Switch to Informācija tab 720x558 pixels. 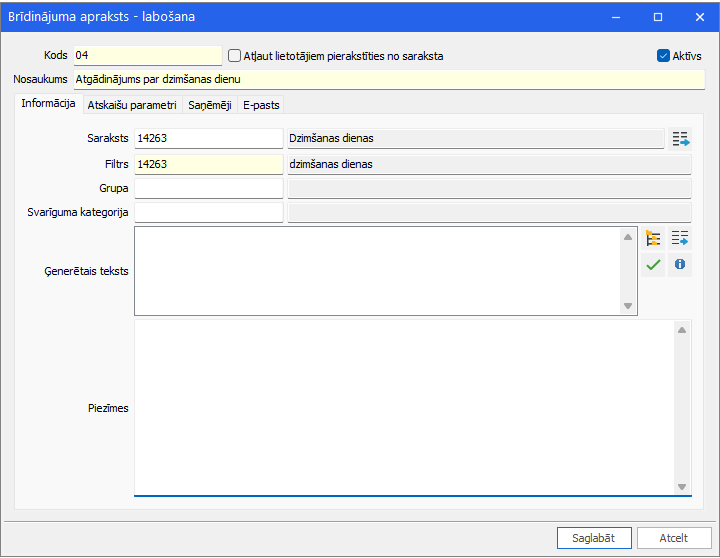[x=48, y=103]
